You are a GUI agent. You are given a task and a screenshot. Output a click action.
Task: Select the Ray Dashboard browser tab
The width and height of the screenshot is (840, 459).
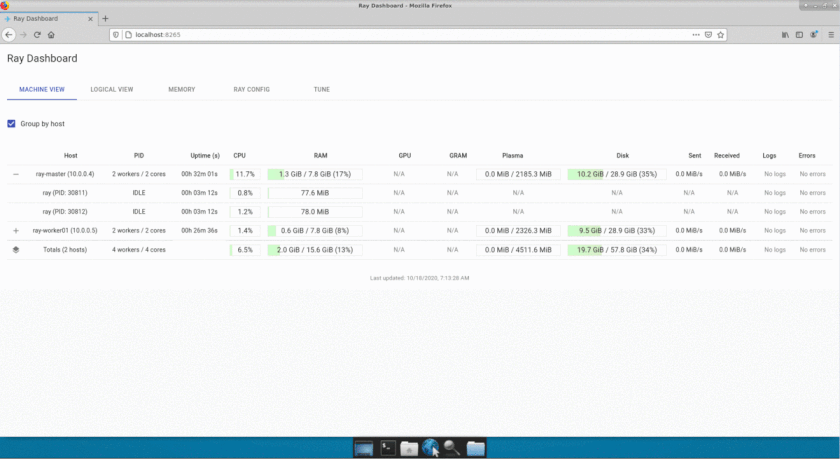(x=49, y=19)
